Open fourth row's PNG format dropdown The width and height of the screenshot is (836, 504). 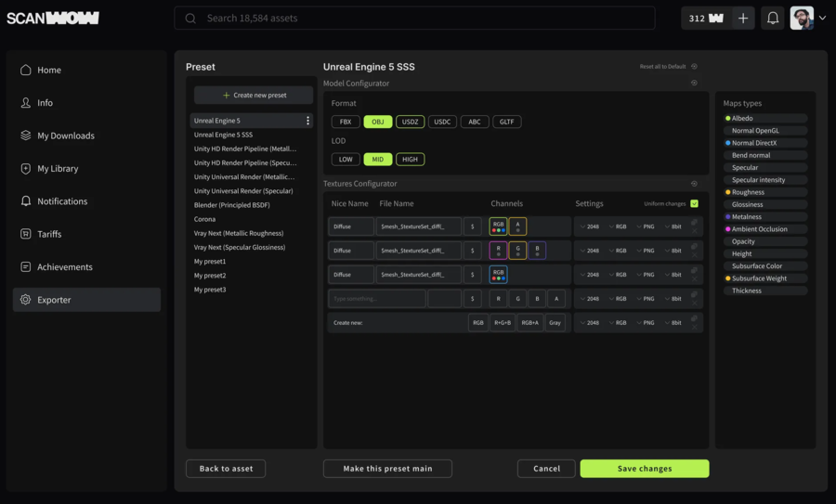[x=646, y=298]
